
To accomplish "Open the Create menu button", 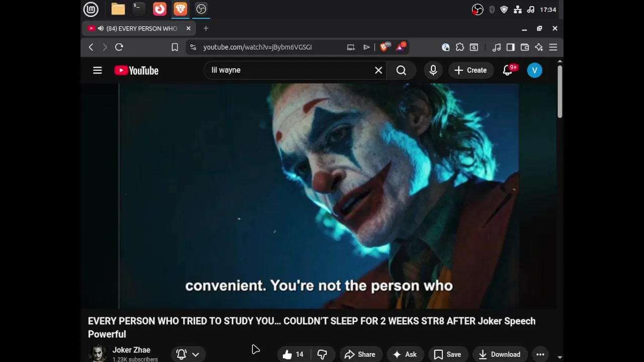I will pos(471,70).
